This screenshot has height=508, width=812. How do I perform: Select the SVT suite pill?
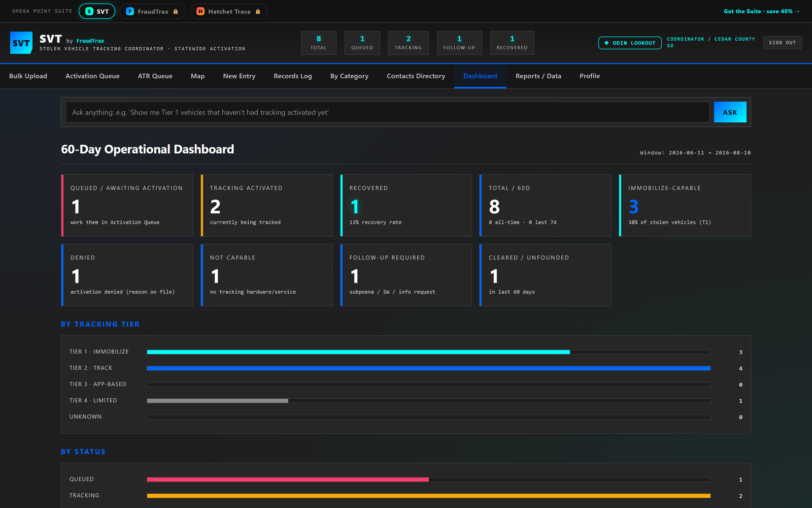(x=97, y=11)
